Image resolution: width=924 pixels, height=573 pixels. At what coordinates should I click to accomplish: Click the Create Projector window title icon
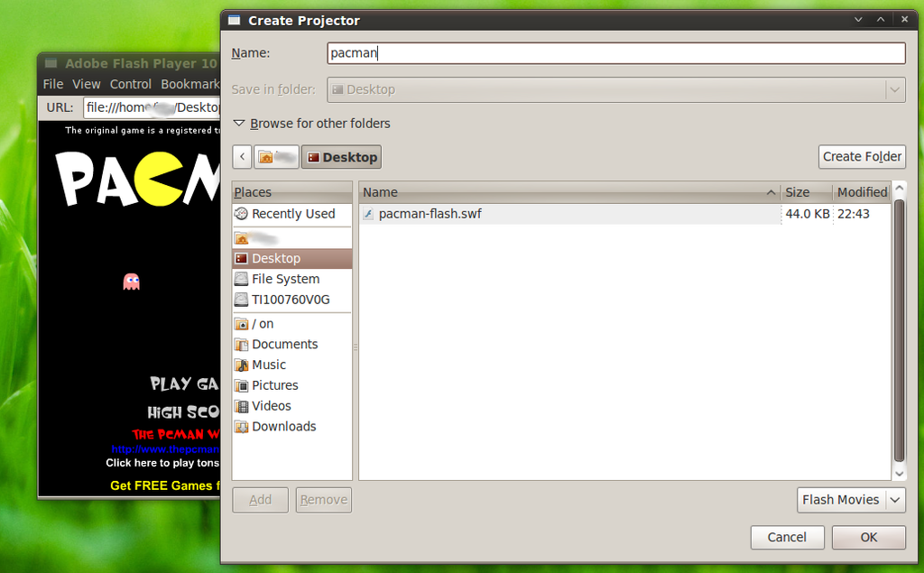(x=234, y=20)
